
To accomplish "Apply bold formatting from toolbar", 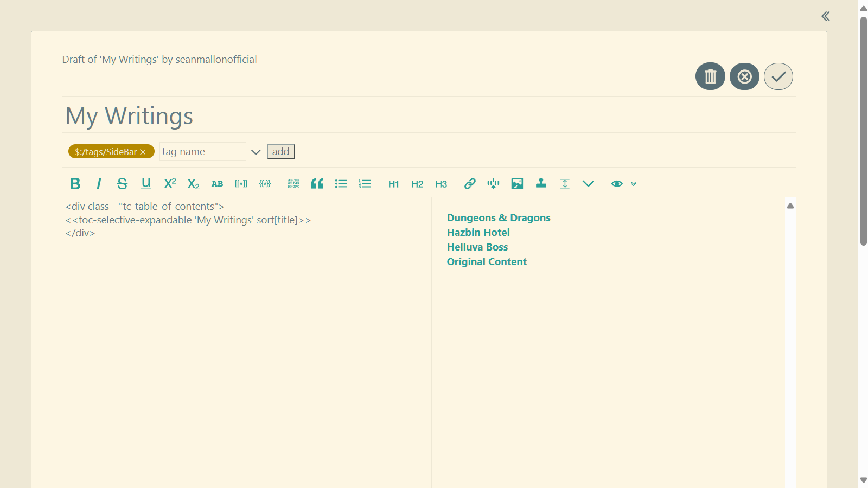I will point(75,184).
